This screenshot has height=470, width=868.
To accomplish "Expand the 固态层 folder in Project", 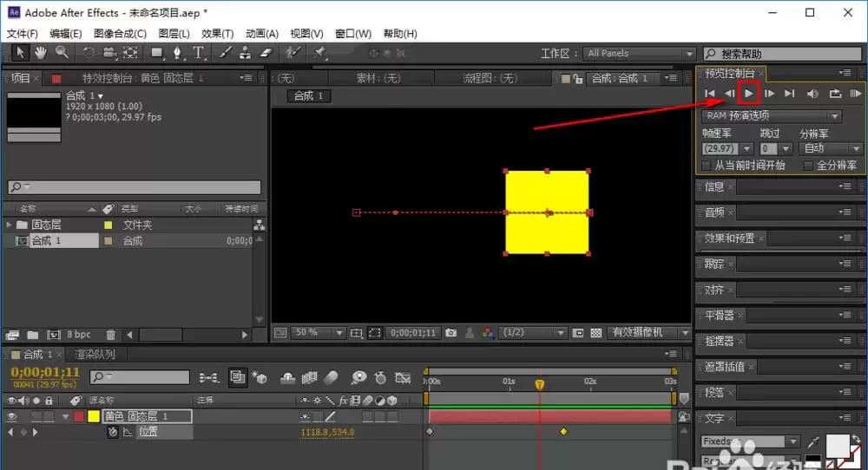I will (x=9, y=225).
